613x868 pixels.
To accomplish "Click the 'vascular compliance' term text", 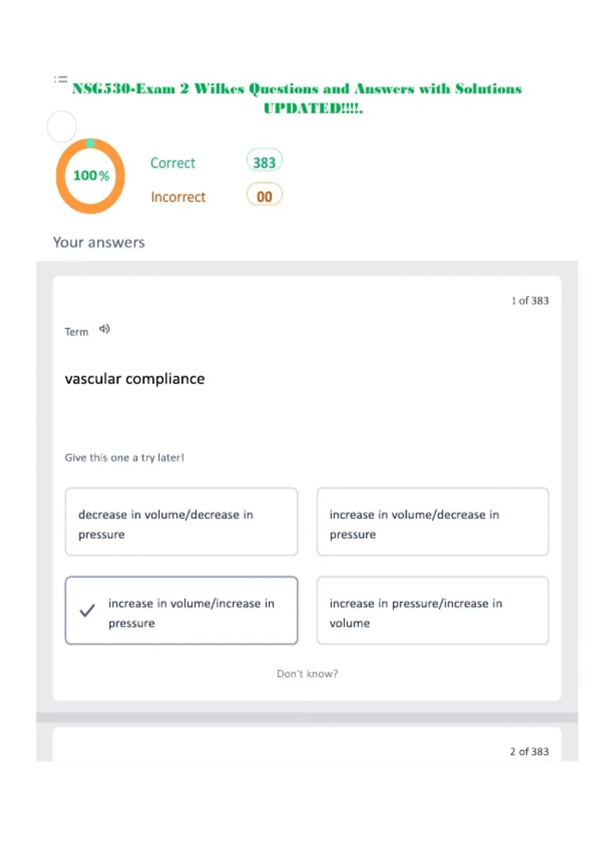I will point(135,379).
